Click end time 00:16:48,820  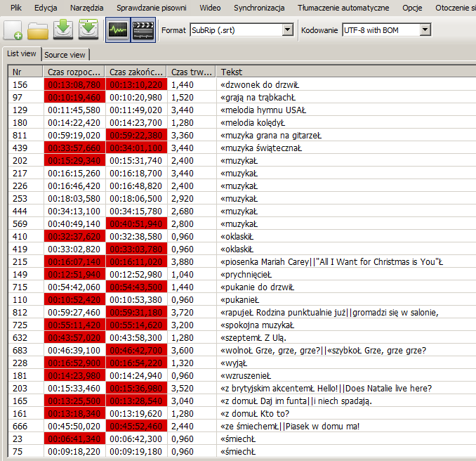point(136,186)
